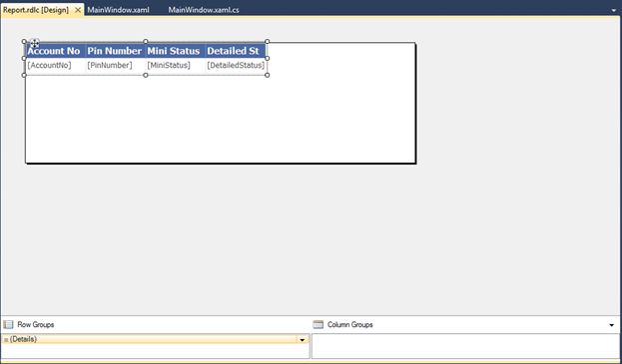Select the Detailed St header cell
622x364 pixels.
[236, 51]
